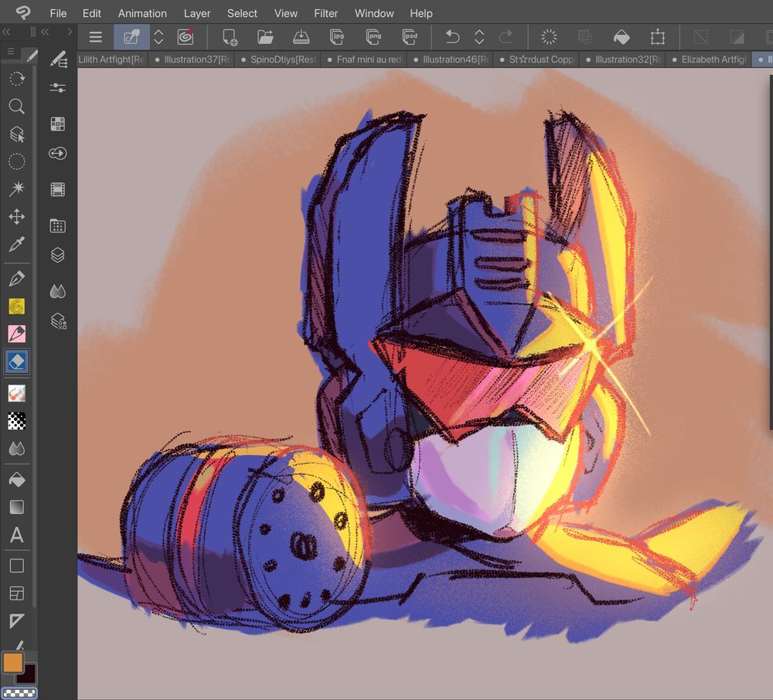Select the Blend tool in the tool palette
Image resolution: width=773 pixels, height=700 pixels.
tap(17, 449)
